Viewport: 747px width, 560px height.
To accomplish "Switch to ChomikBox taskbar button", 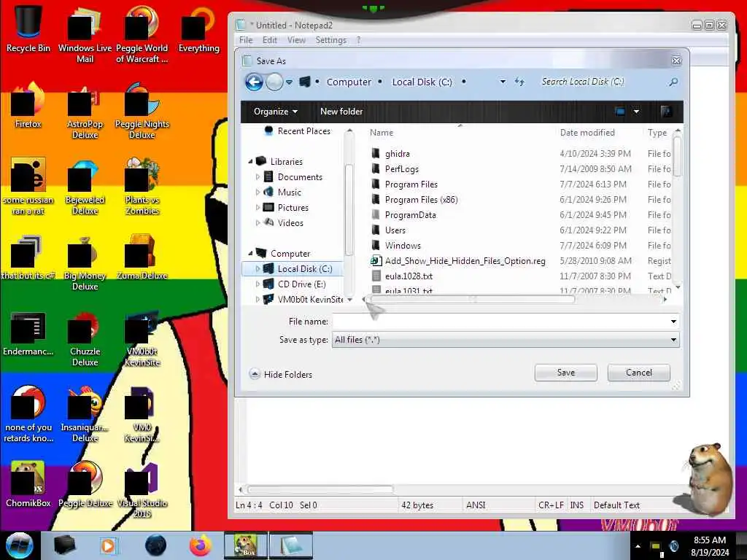I will [x=245, y=545].
